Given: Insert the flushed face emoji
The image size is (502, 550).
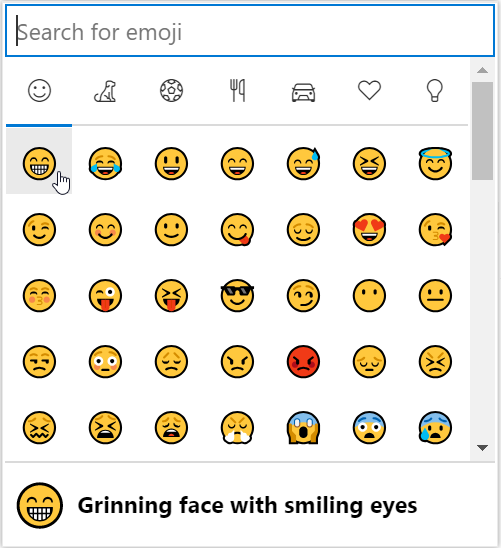Looking at the screenshot, I should (x=105, y=361).
